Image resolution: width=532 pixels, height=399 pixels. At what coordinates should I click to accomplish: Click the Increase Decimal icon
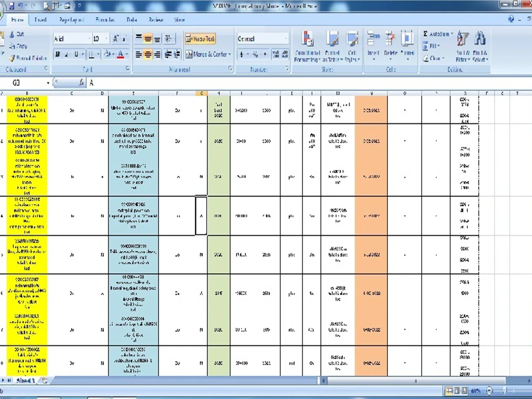[x=276, y=54]
